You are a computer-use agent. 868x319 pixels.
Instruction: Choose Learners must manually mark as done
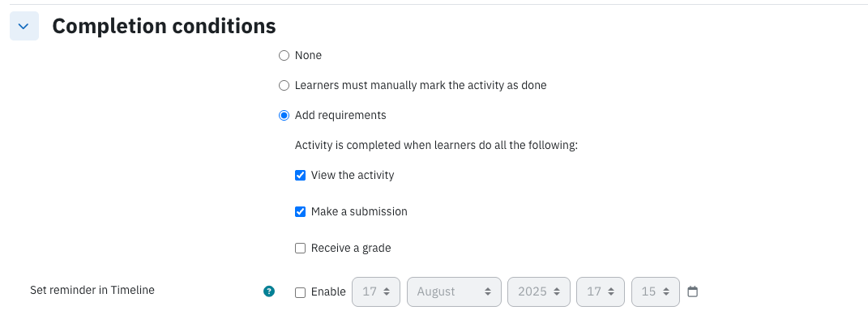tap(284, 85)
